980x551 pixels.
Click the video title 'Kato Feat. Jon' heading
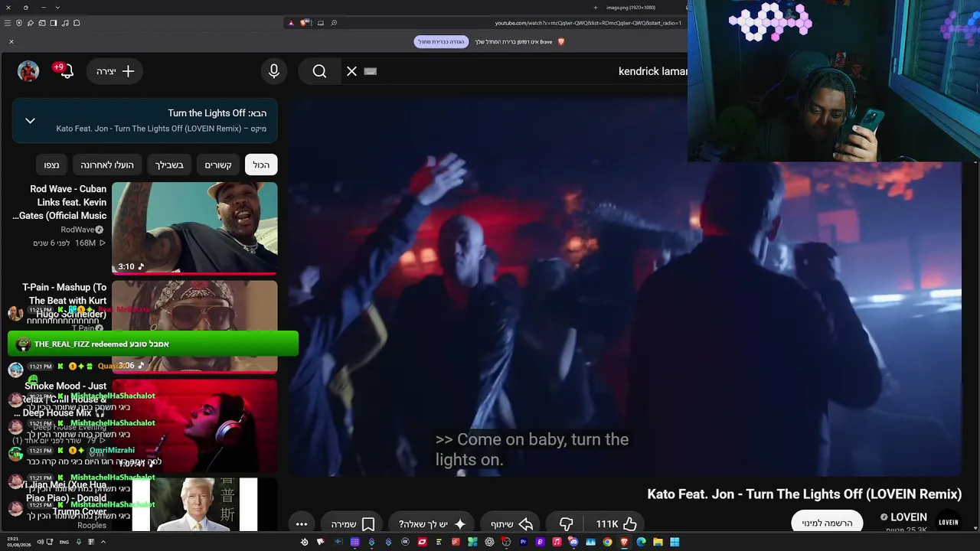(804, 494)
